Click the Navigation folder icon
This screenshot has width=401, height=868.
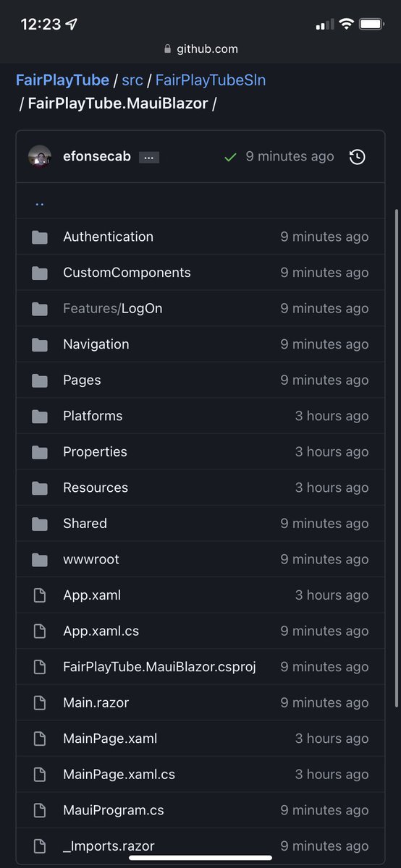pos(40,344)
